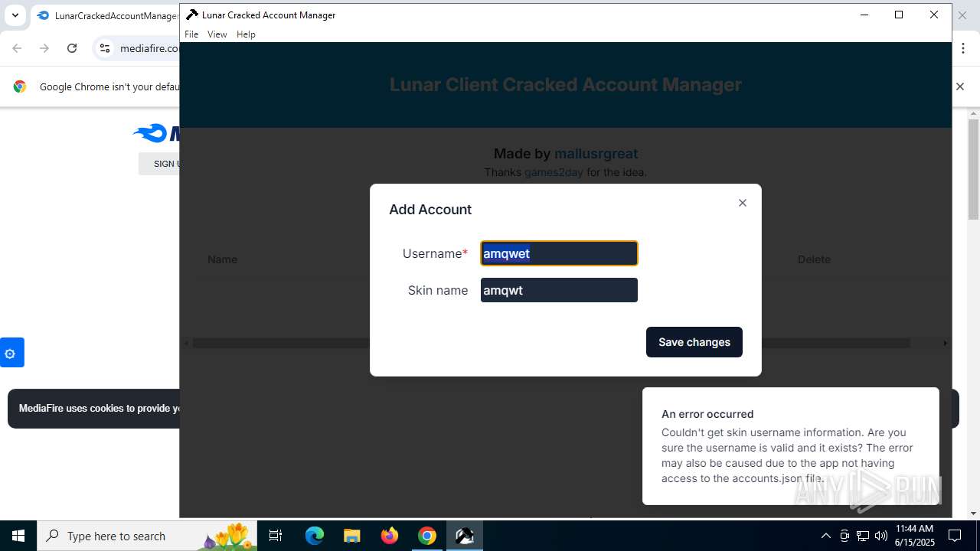Viewport: 980px width, 551px height.
Task: Minimize the Lunar Cracked Account Manager window
Action: coord(864,15)
